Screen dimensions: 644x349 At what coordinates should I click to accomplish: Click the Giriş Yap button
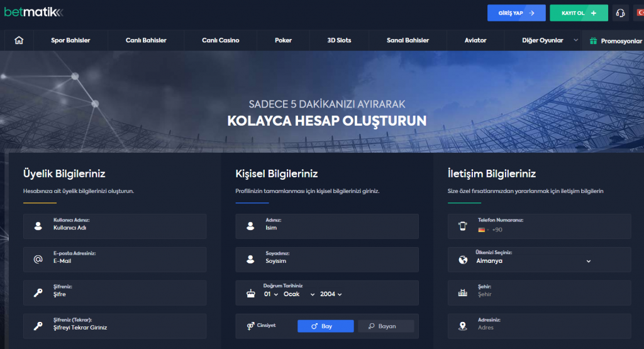[516, 13]
